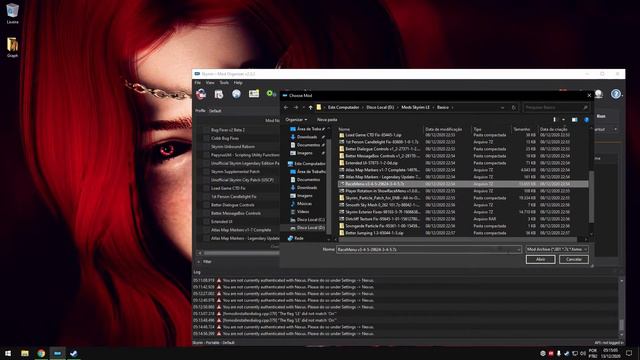640x360 pixels.
Task: Open the Profiles card icon in Mod Organizer toolbar
Action: coord(254,94)
